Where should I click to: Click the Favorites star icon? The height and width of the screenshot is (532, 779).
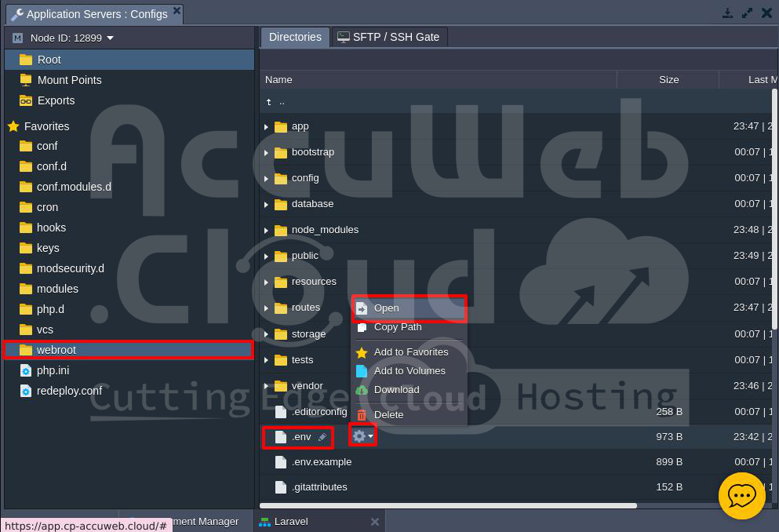[13, 126]
